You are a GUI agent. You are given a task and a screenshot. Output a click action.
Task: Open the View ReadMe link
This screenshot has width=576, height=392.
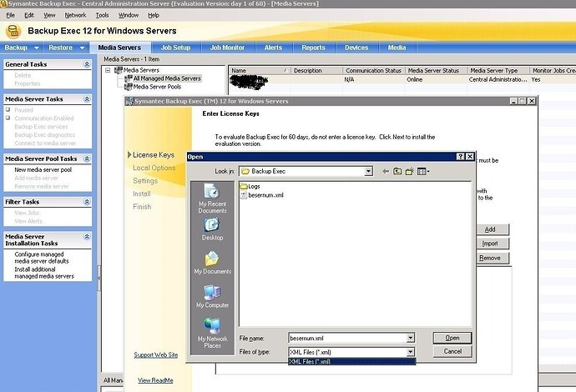(155, 380)
